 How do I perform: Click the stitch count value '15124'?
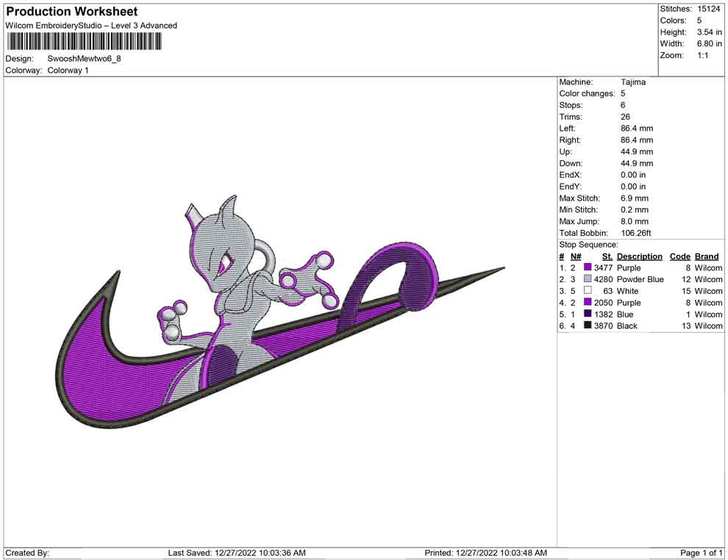pyautogui.click(x=708, y=9)
